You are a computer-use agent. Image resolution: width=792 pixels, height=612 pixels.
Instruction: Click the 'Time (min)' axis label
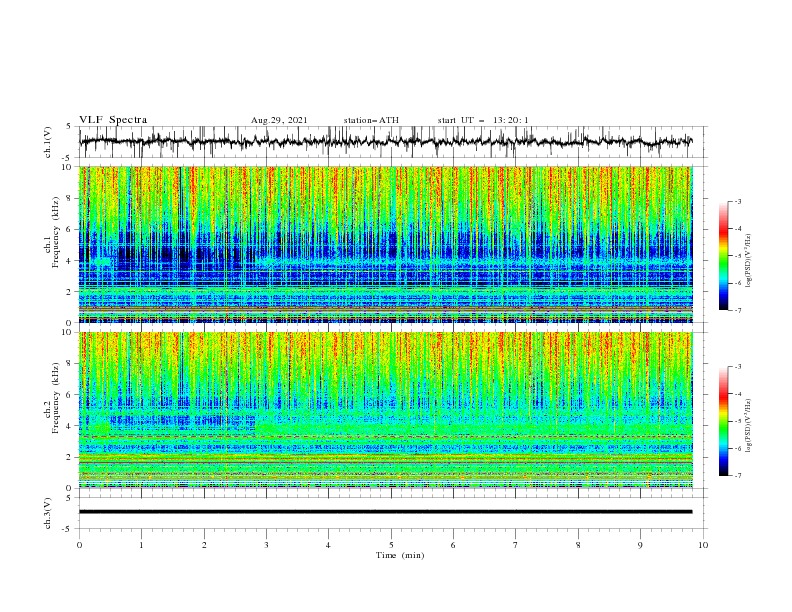click(400, 555)
